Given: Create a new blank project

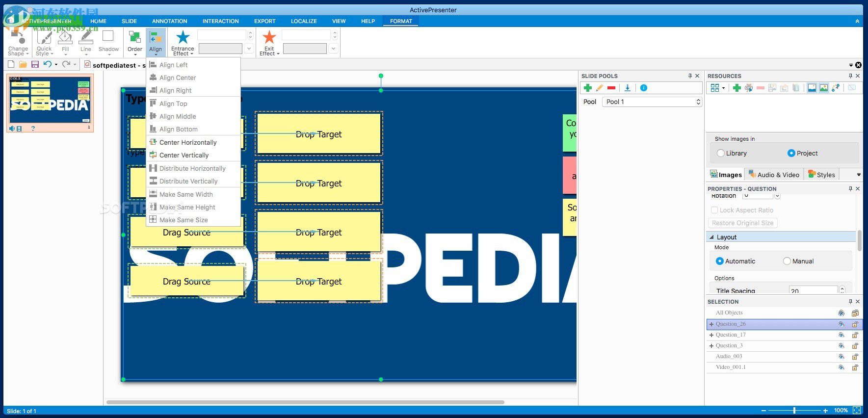Looking at the screenshot, I should coord(11,64).
